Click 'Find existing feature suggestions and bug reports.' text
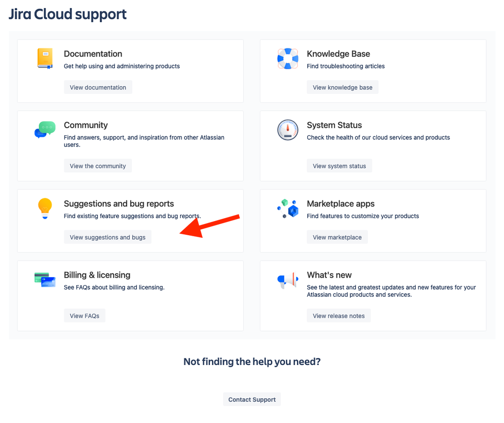Image resolution: width=504 pixels, height=423 pixels. coord(132,216)
